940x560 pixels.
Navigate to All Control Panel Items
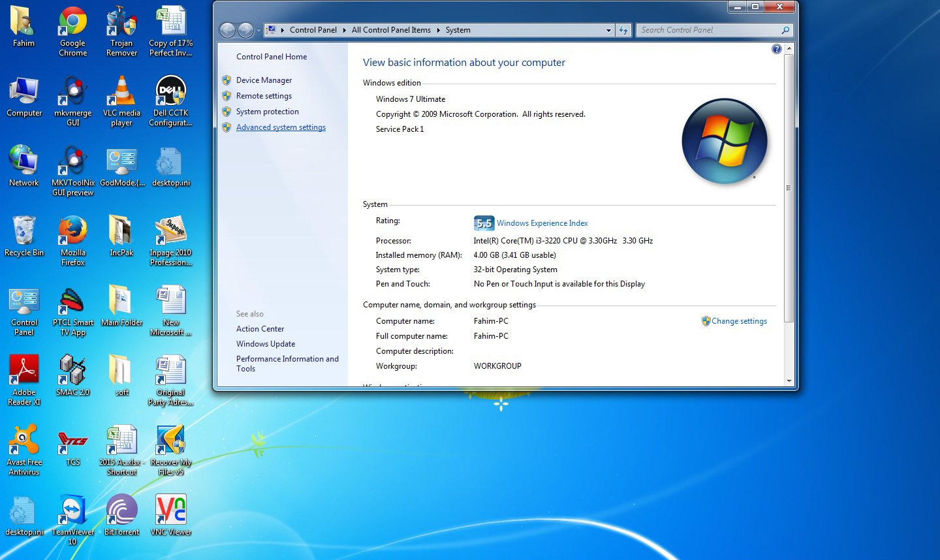click(x=390, y=30)
